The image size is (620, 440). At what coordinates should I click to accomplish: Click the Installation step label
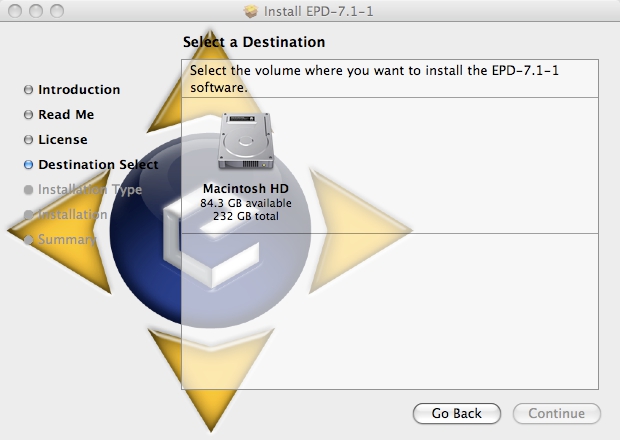coord(72,215)
